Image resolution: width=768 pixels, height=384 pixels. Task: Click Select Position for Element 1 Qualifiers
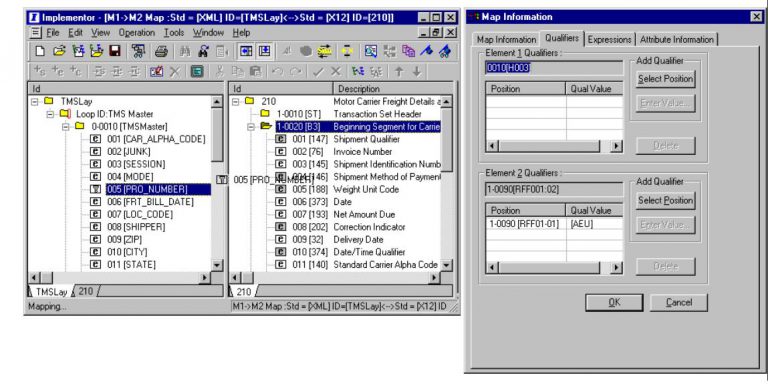click(665, 79)
